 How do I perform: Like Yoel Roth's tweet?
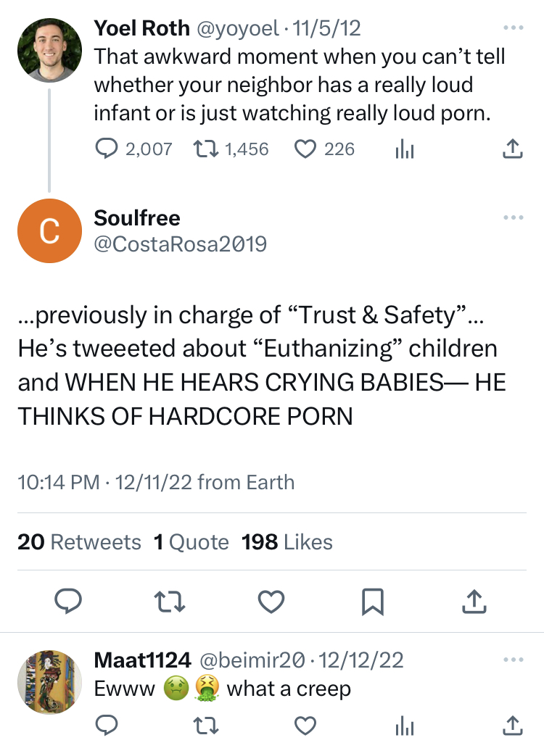[x=305, y=149]
